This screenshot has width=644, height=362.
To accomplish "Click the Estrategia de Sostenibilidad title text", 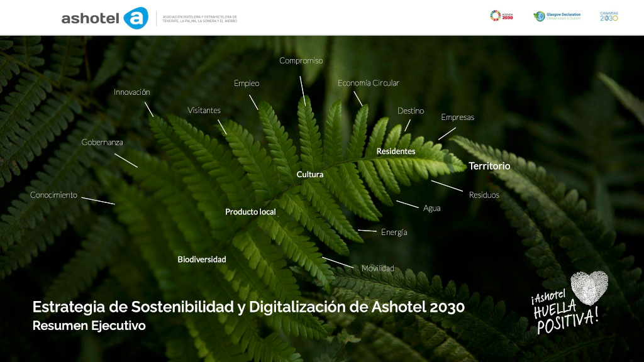I will 248,307.
